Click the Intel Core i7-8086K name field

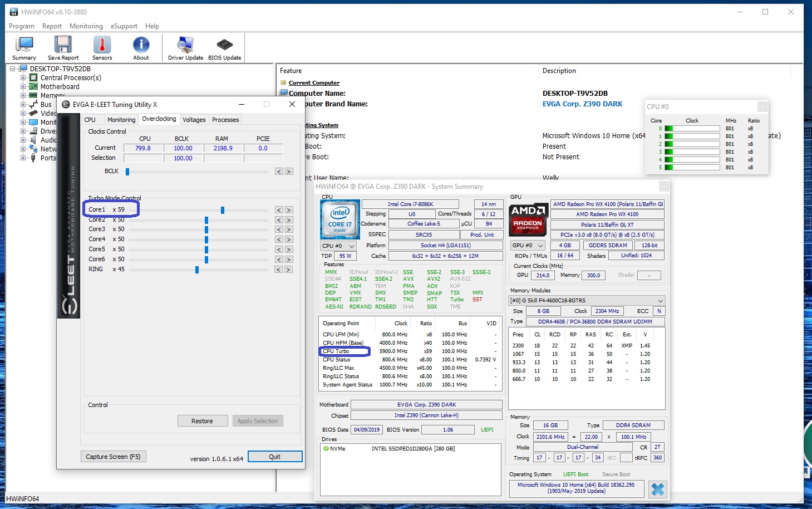click(x=410, y=204)
